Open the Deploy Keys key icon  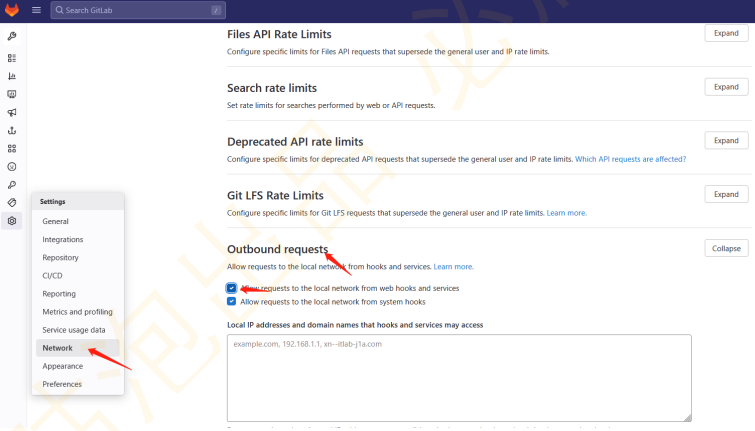click(x=12, y=185)
